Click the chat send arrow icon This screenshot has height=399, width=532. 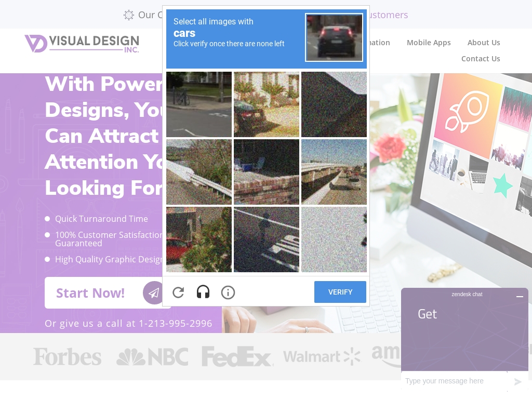[518, 382]
